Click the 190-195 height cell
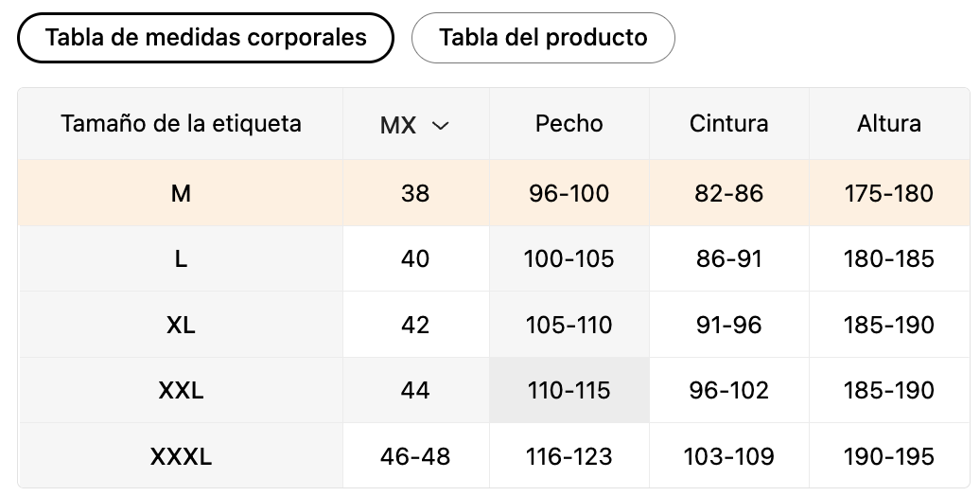 (889, 456)
